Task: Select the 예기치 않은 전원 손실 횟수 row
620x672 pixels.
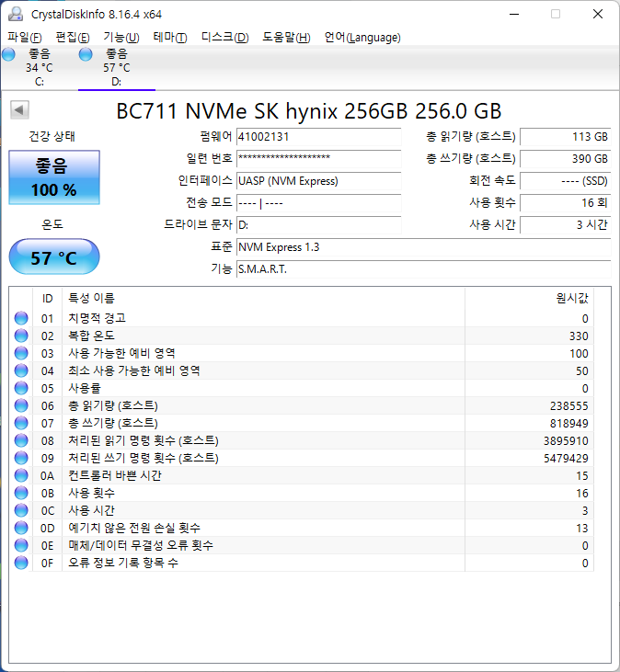Action: (302, 528)
